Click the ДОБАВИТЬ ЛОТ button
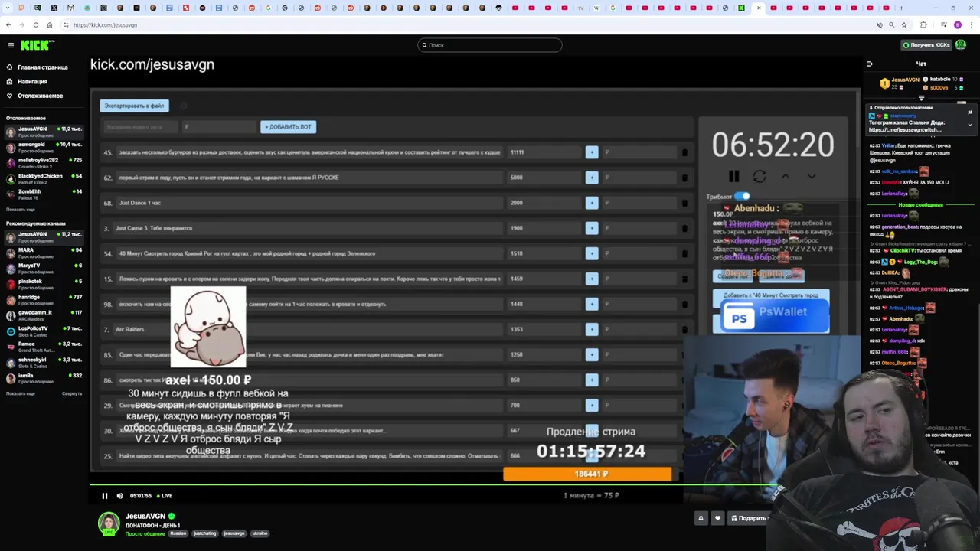 (x=288, y=127)
